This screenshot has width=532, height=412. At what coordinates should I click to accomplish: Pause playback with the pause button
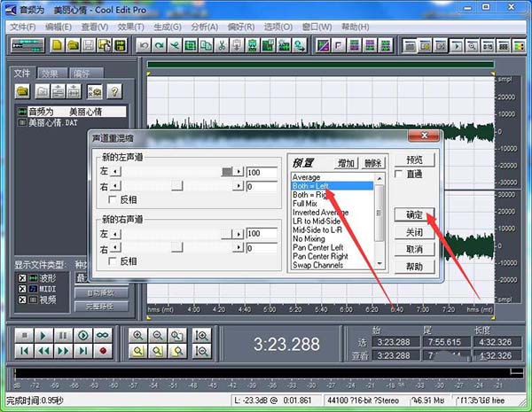63,336
